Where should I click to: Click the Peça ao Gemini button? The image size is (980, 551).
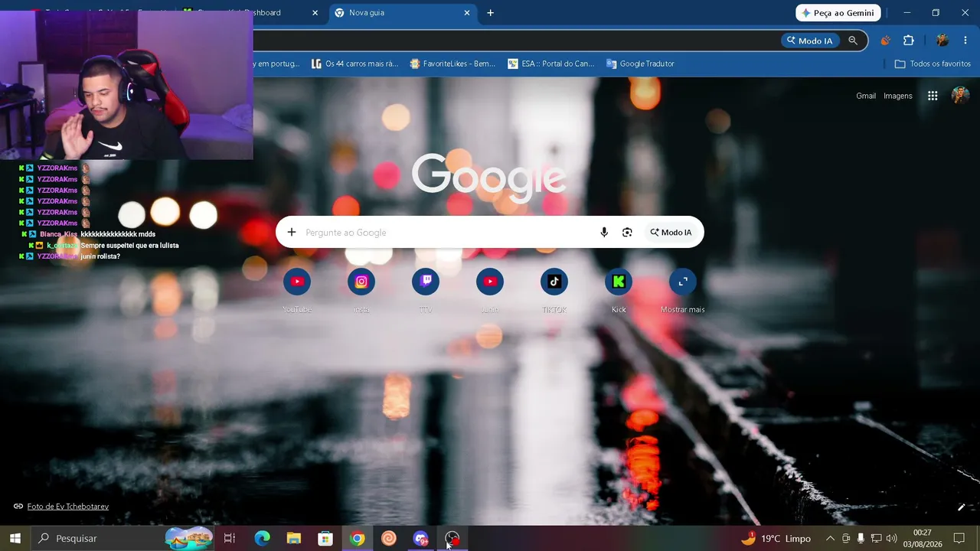pos(838,13)
